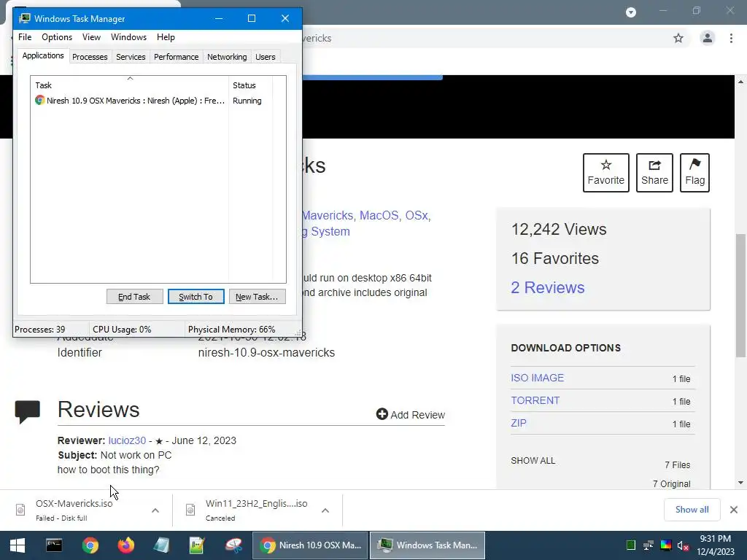Viewport: 747px width, 560px height.
Task: Click the MacOS topic link
Action: [379, 215]
